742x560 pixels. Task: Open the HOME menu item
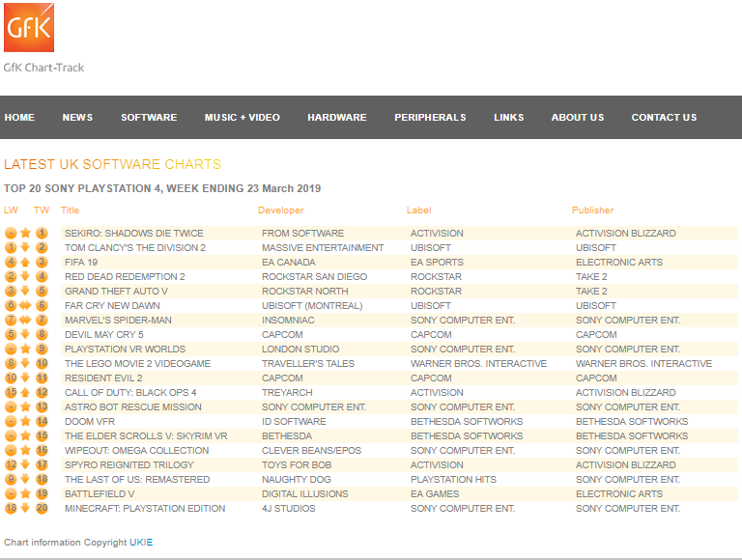(19, 117)
